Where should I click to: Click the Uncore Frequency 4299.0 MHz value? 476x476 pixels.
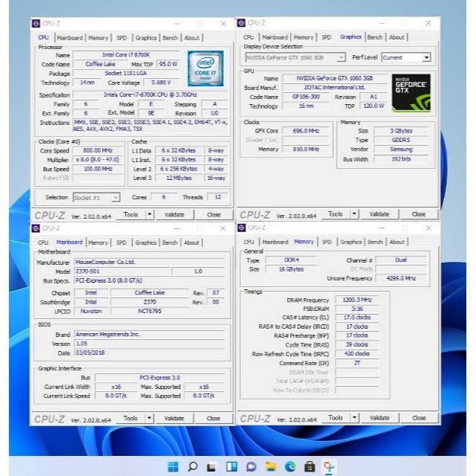[401, 278]
